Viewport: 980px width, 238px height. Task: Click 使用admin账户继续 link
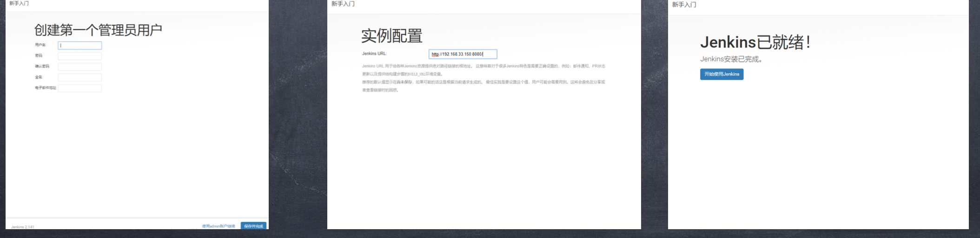click(x=219, y=226)
